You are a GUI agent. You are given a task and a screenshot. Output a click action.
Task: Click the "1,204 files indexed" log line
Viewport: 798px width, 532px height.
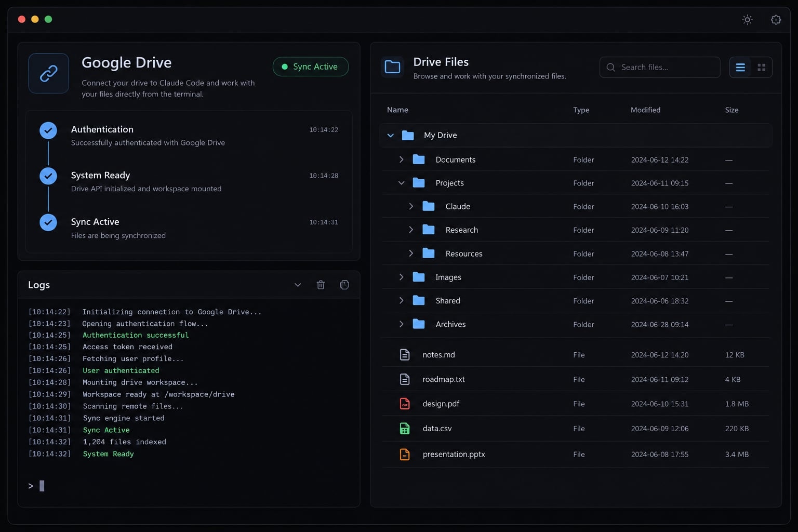(125, 442)
